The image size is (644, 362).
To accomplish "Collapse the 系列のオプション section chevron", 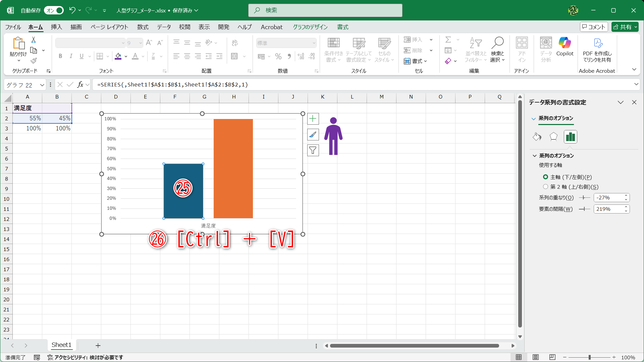I will 534,156.
